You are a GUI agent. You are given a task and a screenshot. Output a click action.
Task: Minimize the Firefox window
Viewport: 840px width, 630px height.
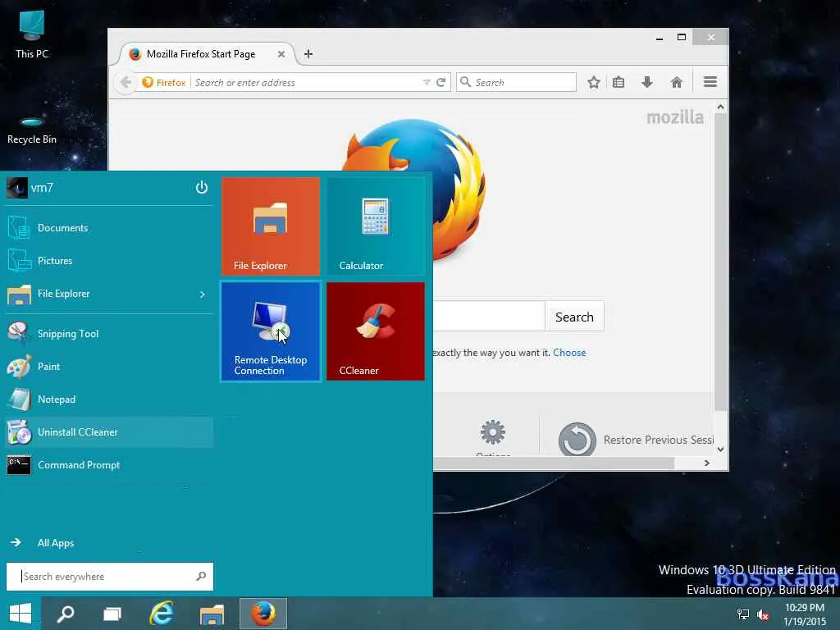point(660,38)
